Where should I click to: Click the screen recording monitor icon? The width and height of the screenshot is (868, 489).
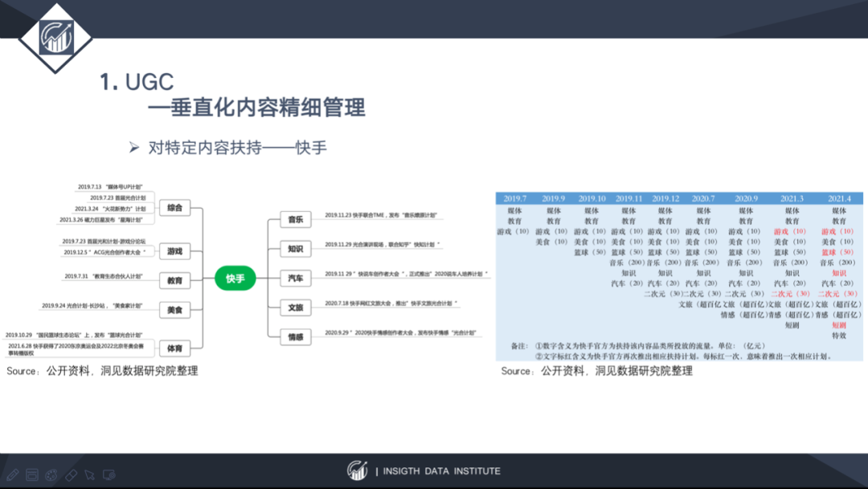109,475
